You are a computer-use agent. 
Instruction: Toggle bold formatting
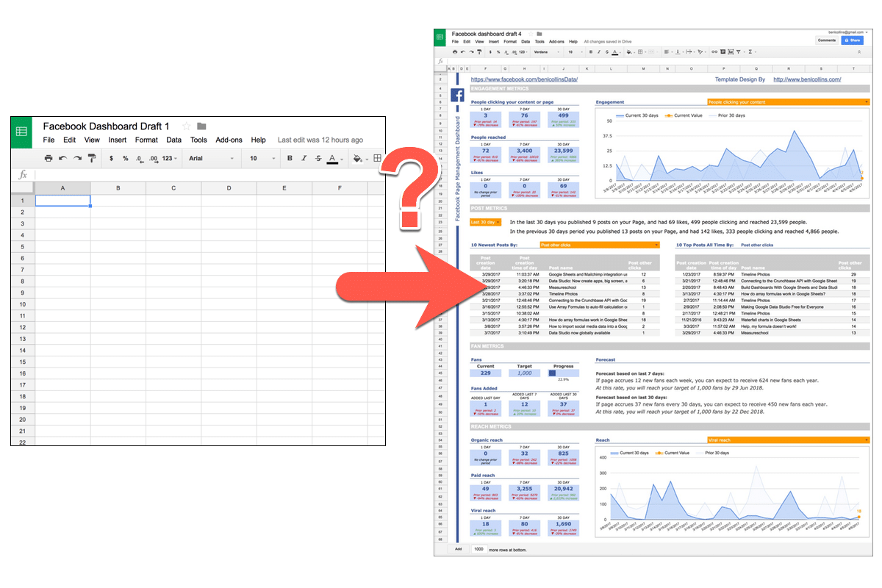coord(290,158)
